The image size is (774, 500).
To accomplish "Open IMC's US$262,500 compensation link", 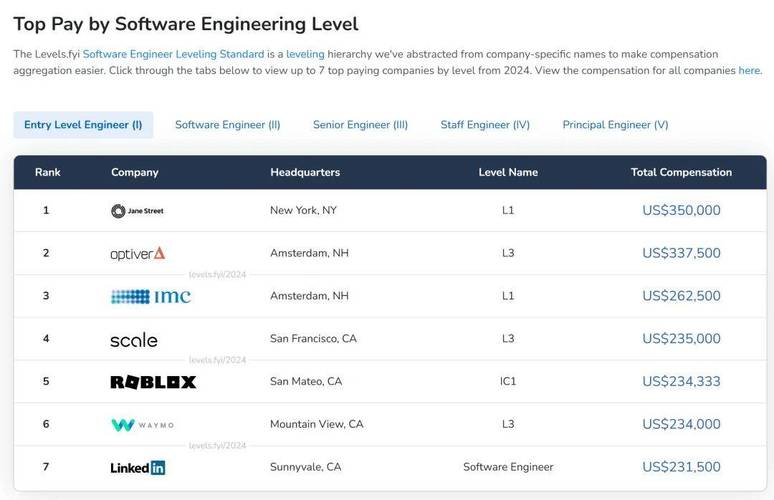I will [681, 296].
